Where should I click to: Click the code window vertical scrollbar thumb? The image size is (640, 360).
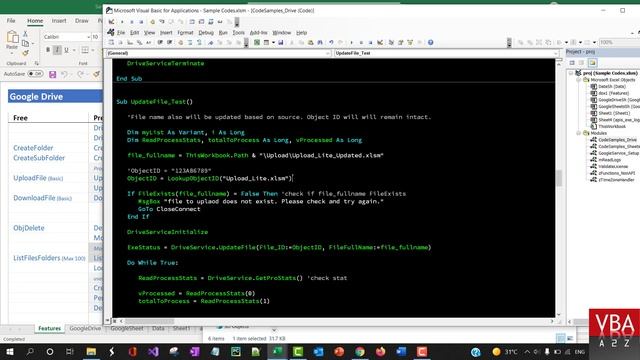[558, 178]
